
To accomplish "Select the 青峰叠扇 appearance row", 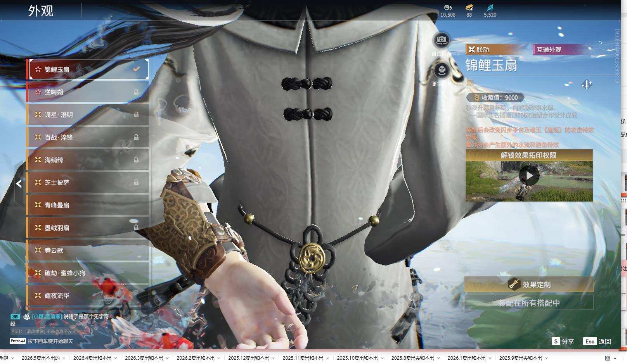I will pyautogui.click(x=88, y=205).
